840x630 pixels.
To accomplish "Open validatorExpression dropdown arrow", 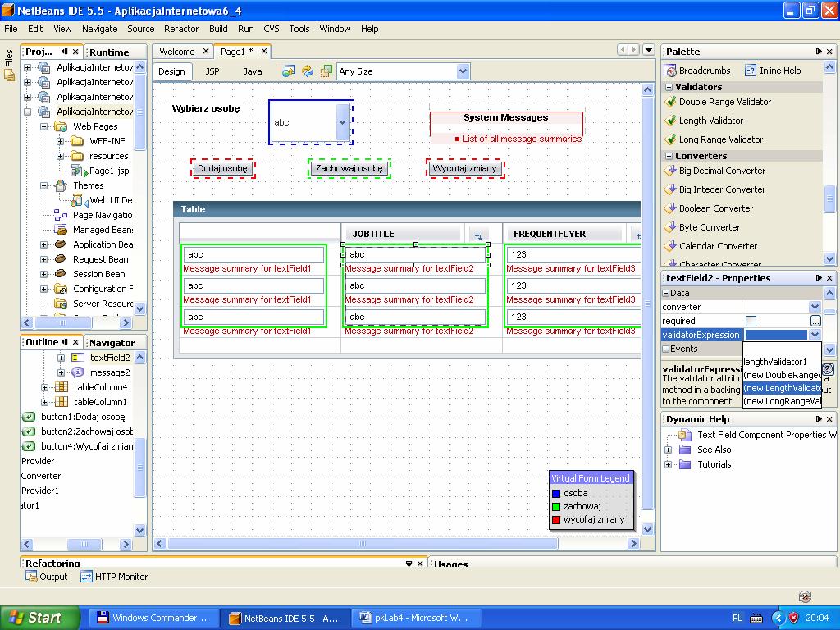I will [x=815, y=335].
